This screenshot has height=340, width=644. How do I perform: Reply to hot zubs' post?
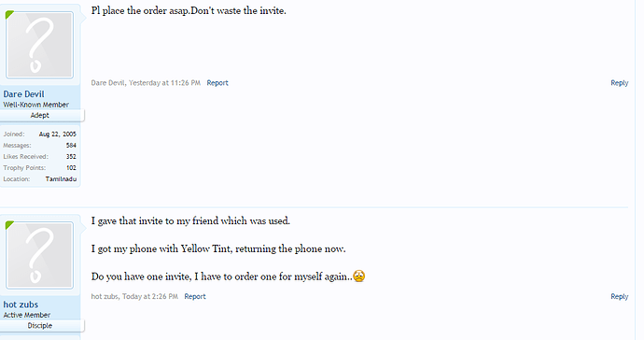click(x=620, y=296)
